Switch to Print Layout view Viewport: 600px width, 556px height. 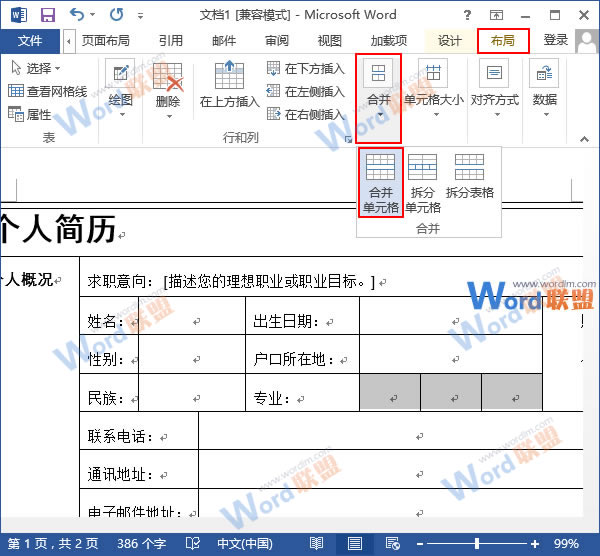click(x=355, y=544)
